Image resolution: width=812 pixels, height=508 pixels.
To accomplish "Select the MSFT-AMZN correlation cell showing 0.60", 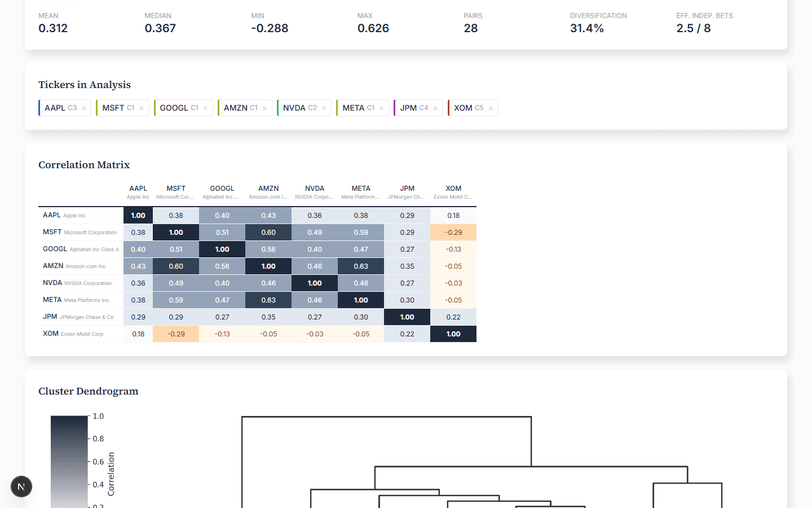I will coord(268,232).
